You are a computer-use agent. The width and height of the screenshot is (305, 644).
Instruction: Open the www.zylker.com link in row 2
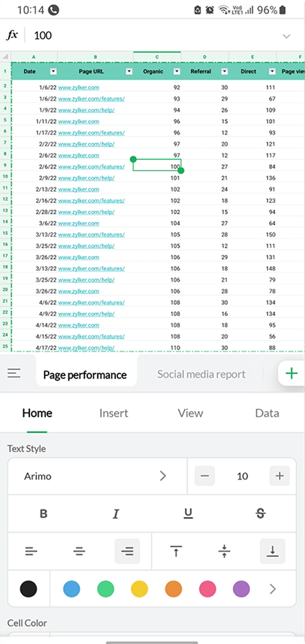tap(79, 88)
